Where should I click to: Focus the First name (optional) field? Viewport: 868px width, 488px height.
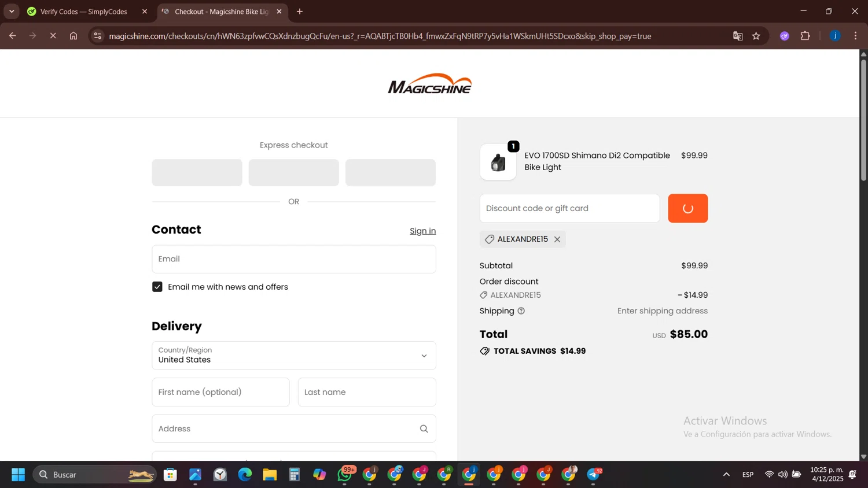coord(220,392)
